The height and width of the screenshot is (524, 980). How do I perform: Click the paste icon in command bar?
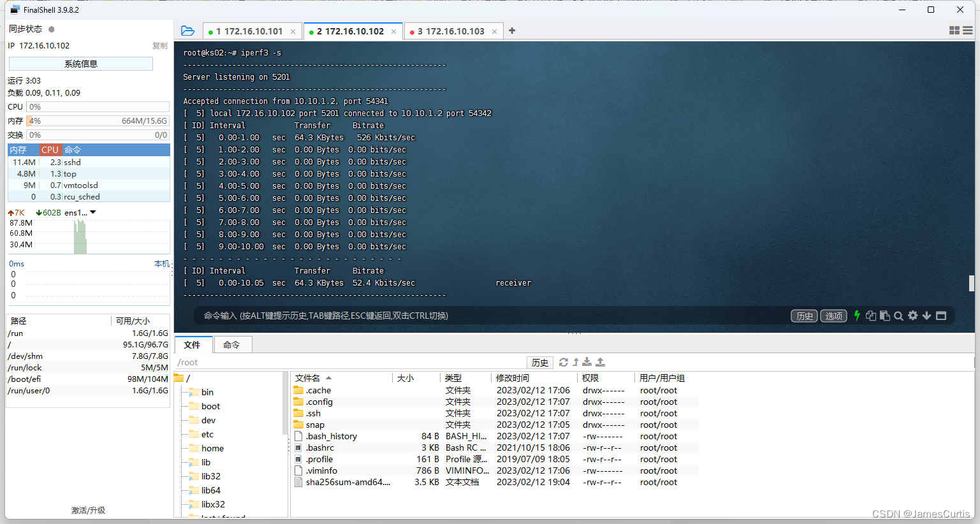pyautogui.click(x=885, y=316)
